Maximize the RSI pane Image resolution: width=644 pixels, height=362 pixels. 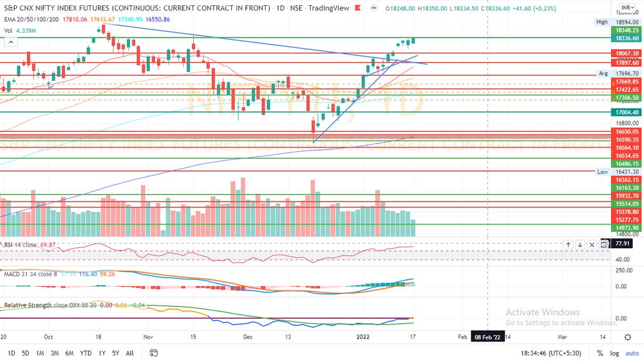(604, 244)
